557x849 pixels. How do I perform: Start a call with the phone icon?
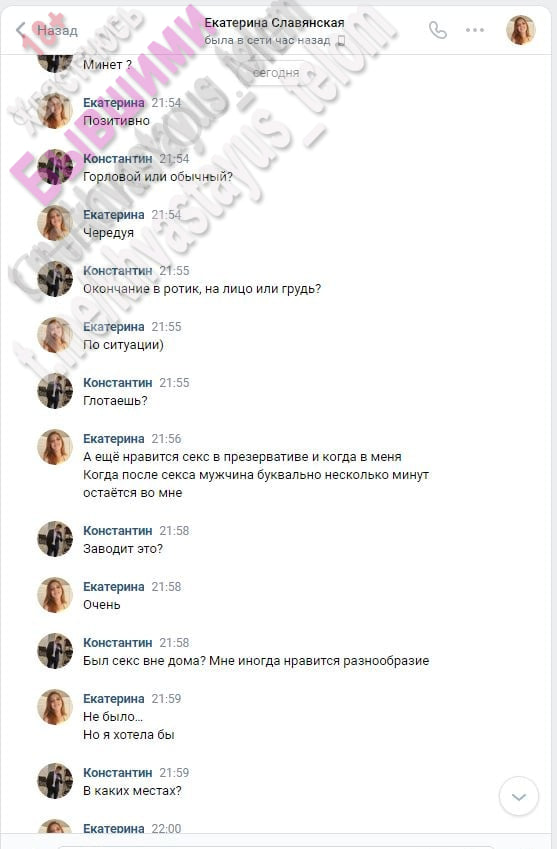[x=437, y=30]
